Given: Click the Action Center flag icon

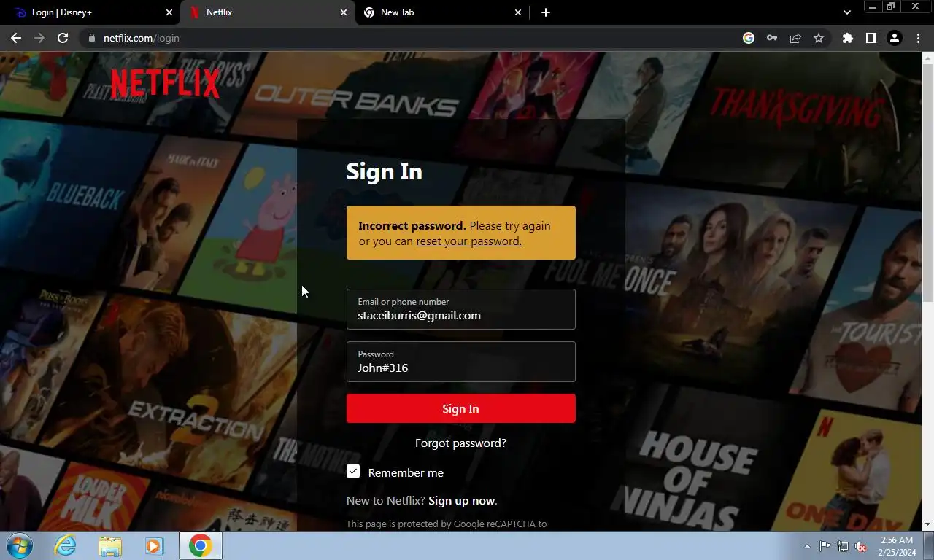Looking at the screenshot, I should pyautogui.click(x=825, y=546).
